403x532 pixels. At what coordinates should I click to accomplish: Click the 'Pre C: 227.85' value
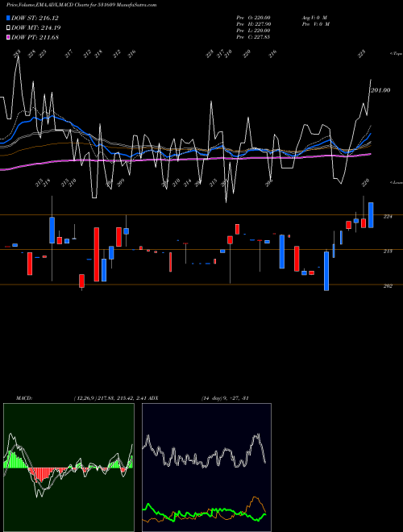(x=253, y=37)
